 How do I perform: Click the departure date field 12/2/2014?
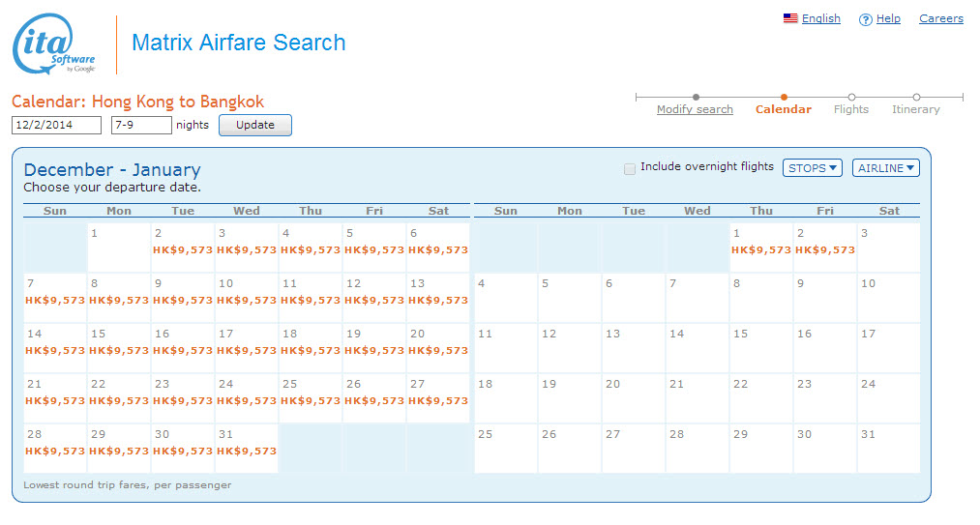point(56,125)
